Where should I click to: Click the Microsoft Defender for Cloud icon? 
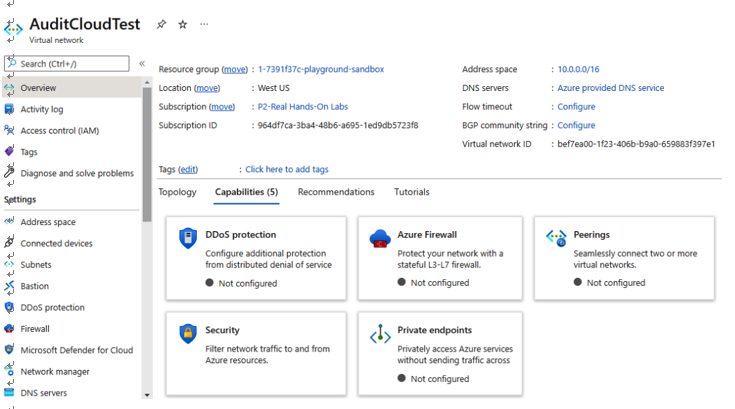[9, 350]
